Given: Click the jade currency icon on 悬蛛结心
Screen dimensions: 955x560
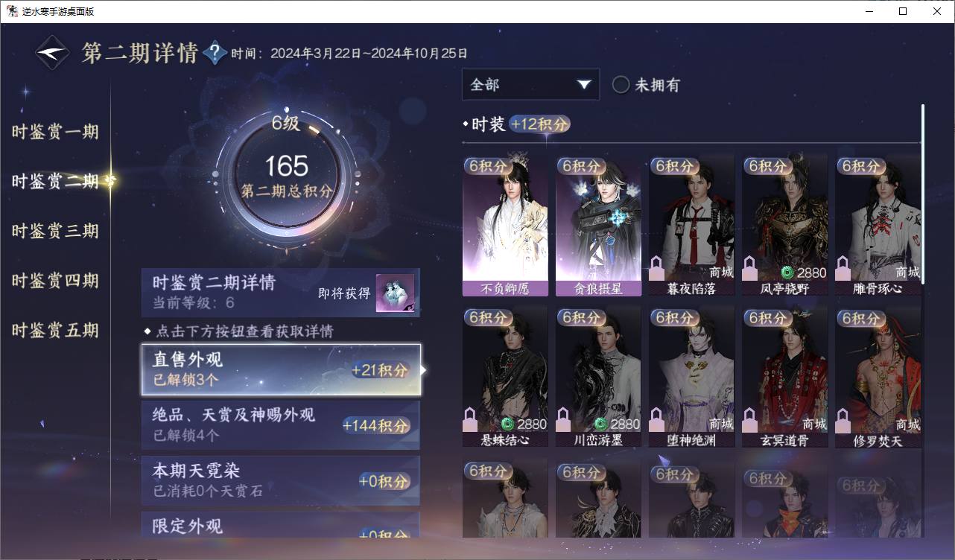Looking at the screenshot, I should click(508, 424).
